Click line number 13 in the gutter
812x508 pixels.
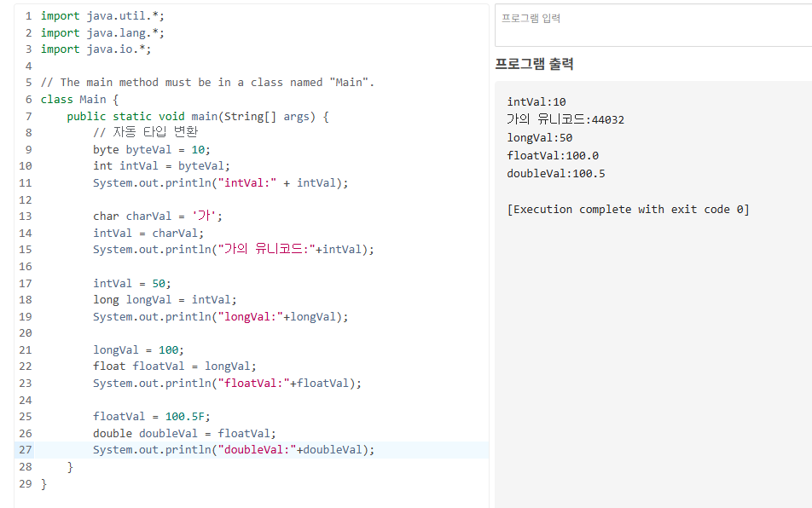pyautogui.click(x=26, y=216)
